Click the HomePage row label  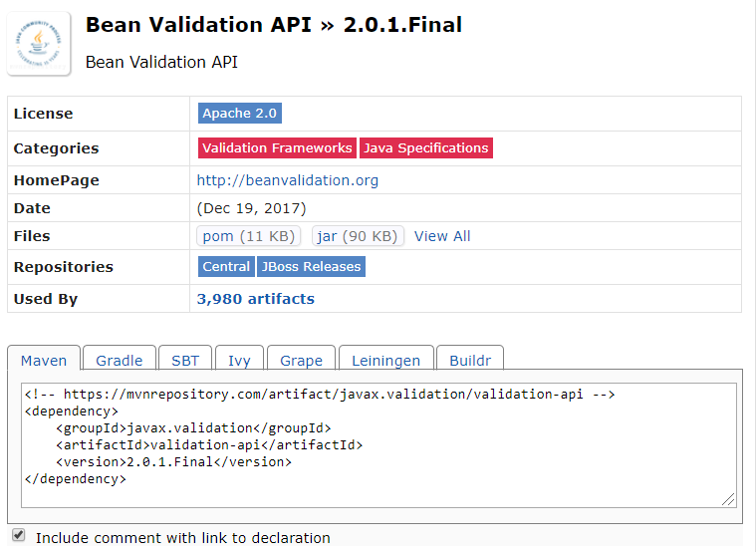coord(57,180)
